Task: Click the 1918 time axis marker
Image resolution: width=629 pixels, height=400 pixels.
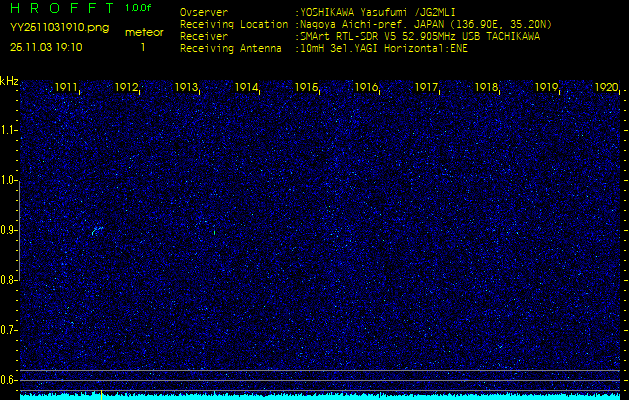Action: click(486, 87)
